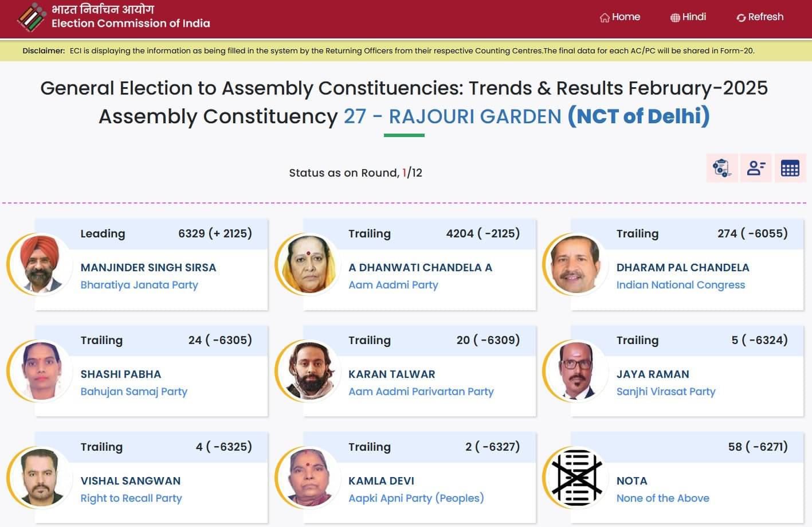Go to the Home page

tap(619, 17)
